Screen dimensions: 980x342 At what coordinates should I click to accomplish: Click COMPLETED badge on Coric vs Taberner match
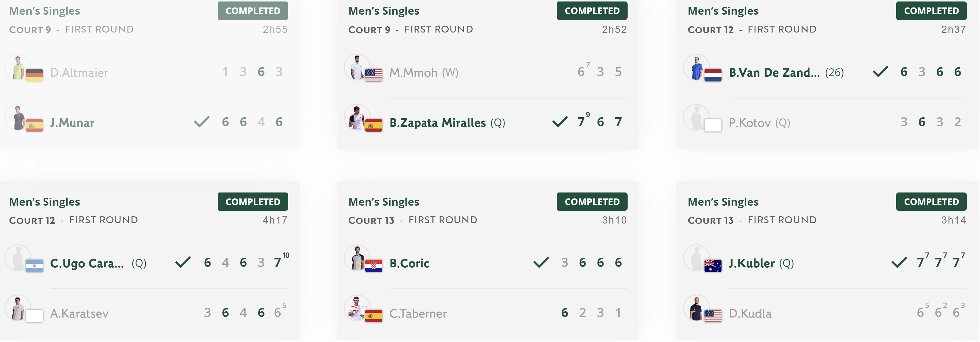coord(592,201)
